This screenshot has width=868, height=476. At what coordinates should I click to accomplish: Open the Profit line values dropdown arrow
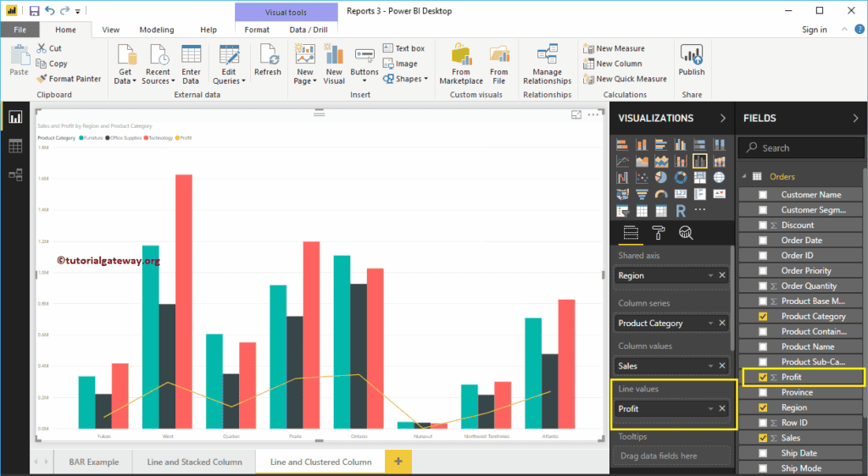(711, 408)
